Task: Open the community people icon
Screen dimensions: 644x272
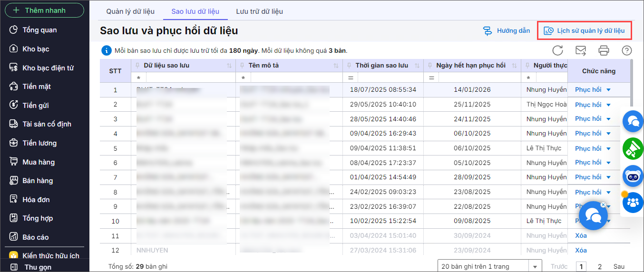Action: click(x=633, y=202)
